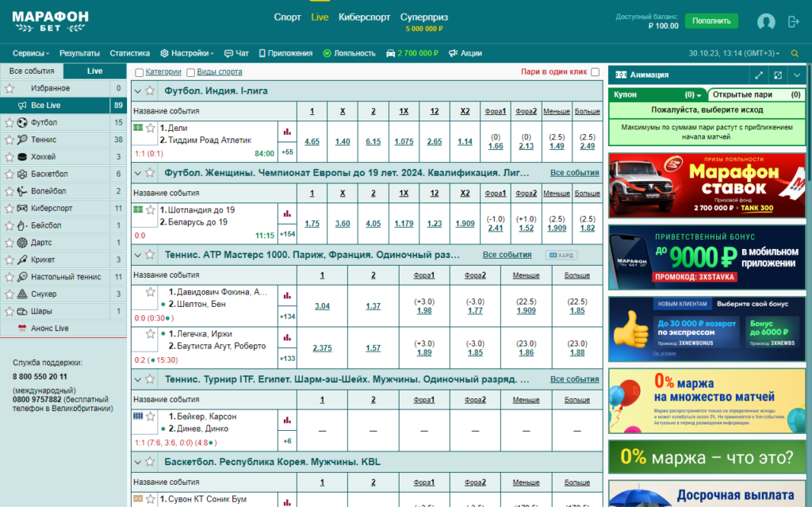Viewport: 812px width, 507px height.
Task: Open statistics chart icon for Давидович Фокина match
Action: (287, 296)
